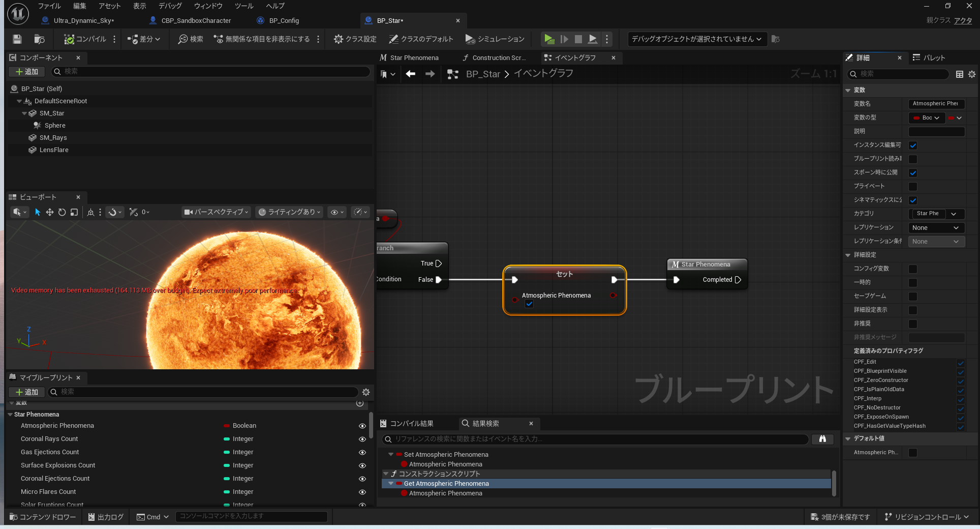
Task: Toggle visibility eye for Coronal Rays Count
Action: 362,439
